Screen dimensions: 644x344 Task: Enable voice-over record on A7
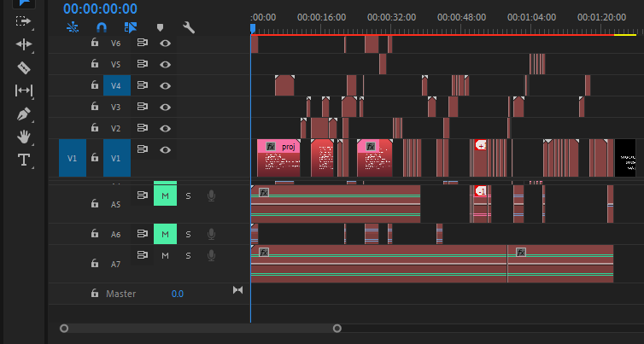pyautogui.click(x=211, y=255)
